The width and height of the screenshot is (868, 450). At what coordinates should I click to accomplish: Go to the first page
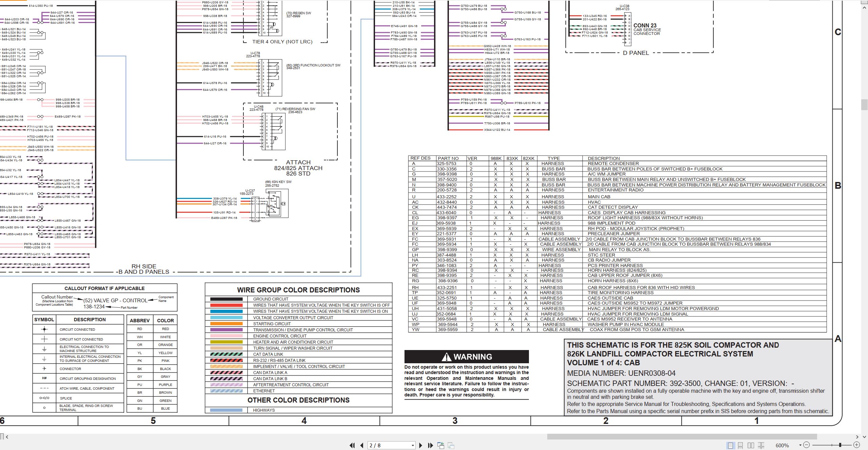(x=352, y=445)
